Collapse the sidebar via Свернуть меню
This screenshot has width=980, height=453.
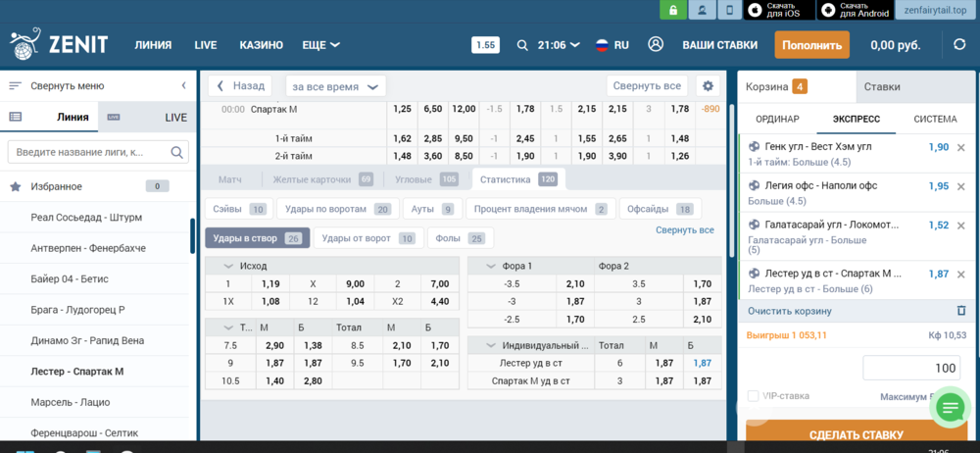pyautogui.click(x=98, y=85)
